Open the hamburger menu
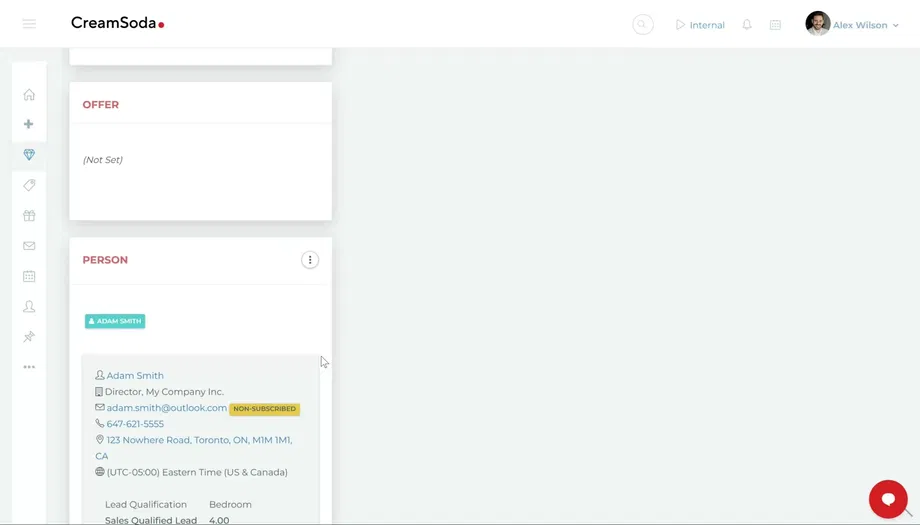Image resolution: width=920 pixels, height=525 pixels. pos(29,24)
